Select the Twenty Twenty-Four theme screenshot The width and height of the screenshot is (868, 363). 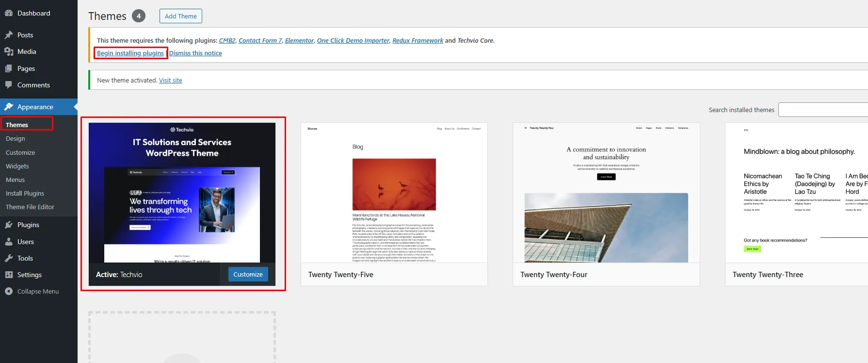pyautogui.click(x=606, y=193)
